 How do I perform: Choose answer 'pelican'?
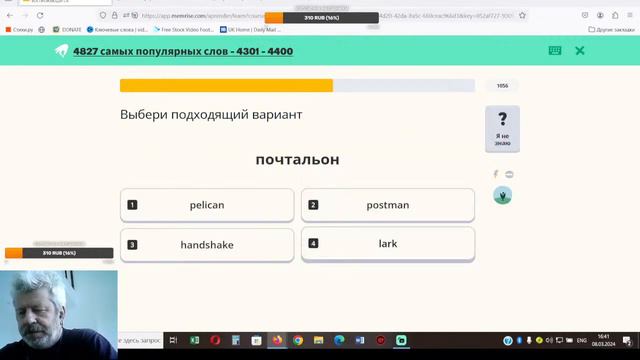coord(207,205)
